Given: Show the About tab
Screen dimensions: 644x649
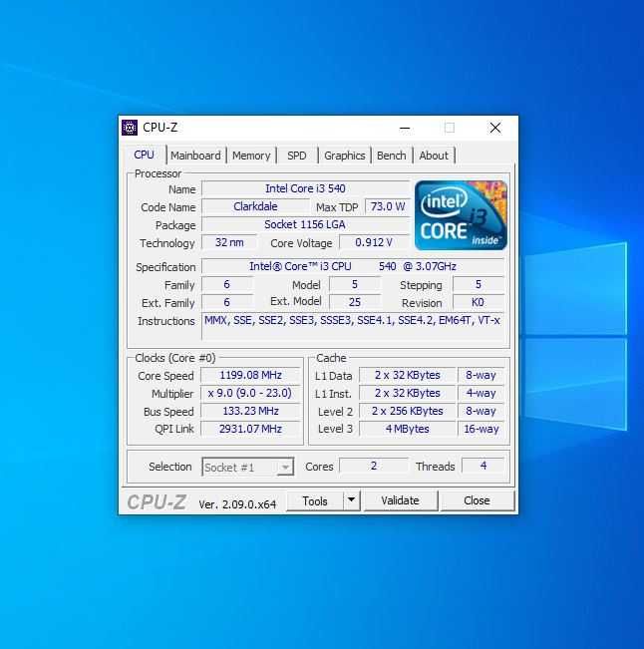Looking at the screenshot, I should tap(434, 156).
